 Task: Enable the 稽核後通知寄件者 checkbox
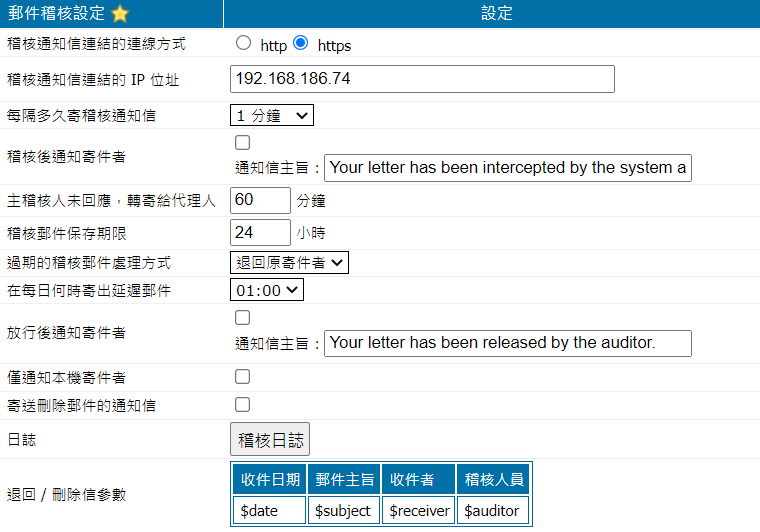[x=242, y=143]
